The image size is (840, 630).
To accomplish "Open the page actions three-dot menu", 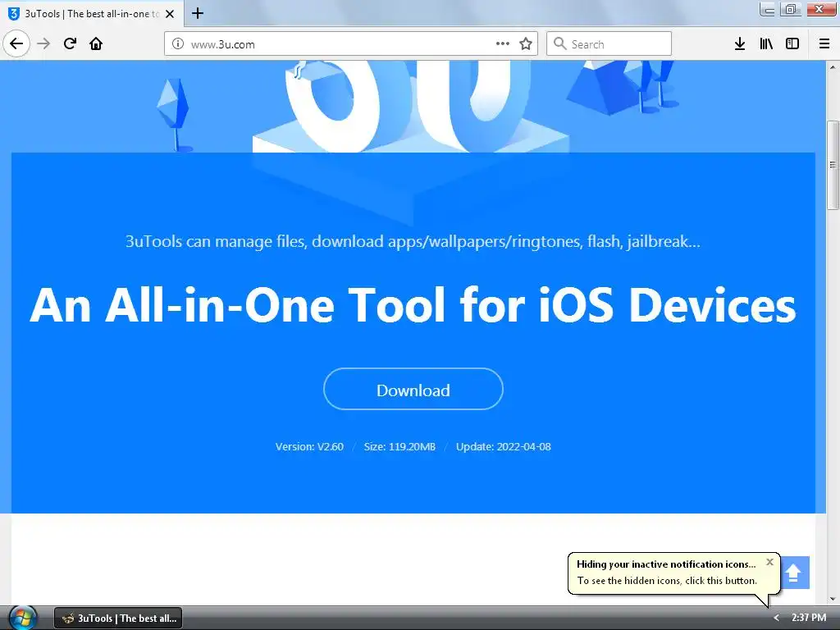I will click(x=503, y=44).
